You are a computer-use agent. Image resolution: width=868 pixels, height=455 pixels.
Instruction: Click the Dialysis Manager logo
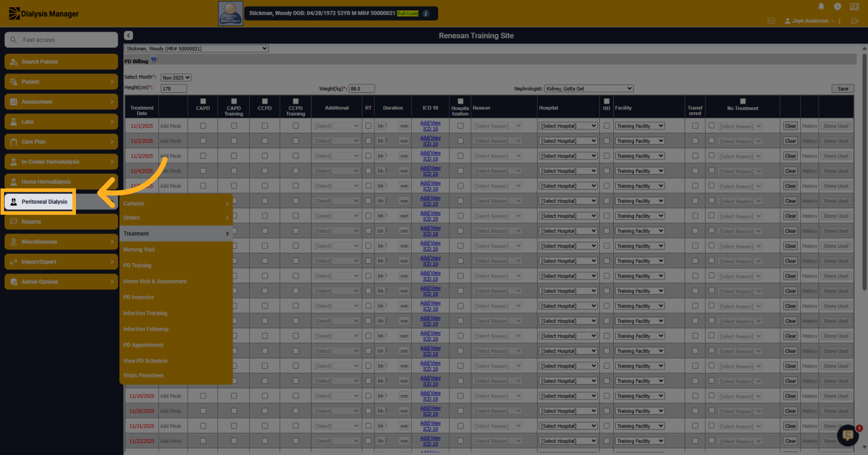pyautogui.click(x=44, y=13)
